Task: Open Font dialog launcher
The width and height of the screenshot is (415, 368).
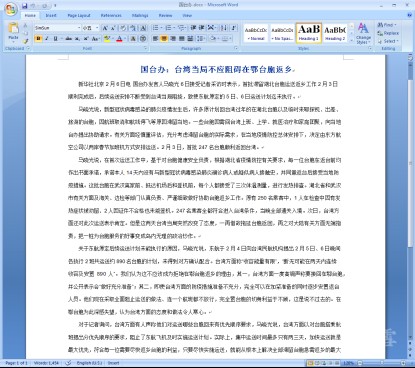Action: tap(145, 48)
